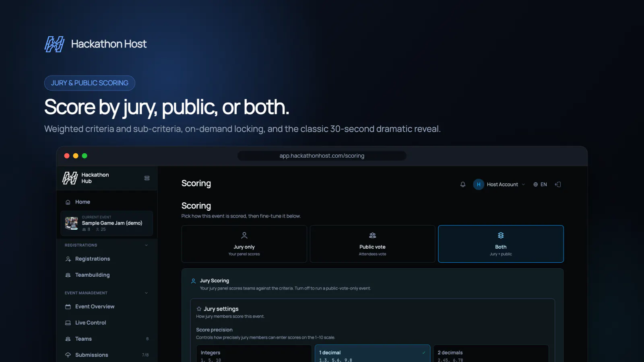This screenshot has width=644, height=362.
Task: Open Teams in the sidebar
Action: (x=107, y=339)
